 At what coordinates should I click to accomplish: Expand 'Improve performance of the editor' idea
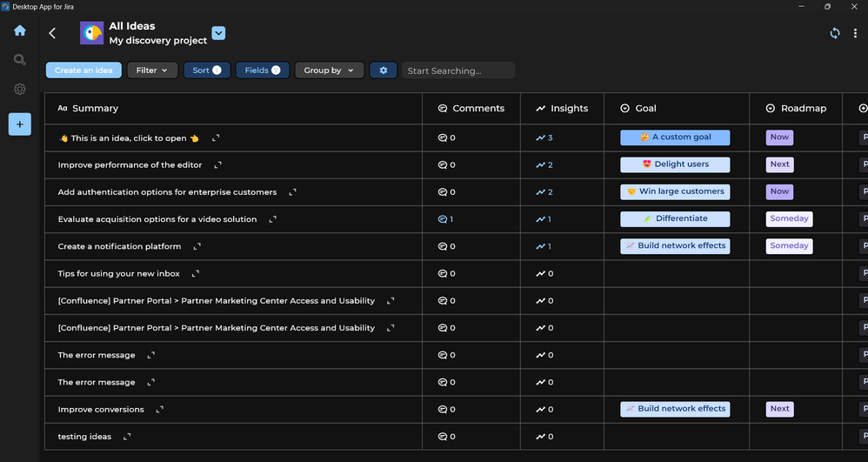click(218, 165)
